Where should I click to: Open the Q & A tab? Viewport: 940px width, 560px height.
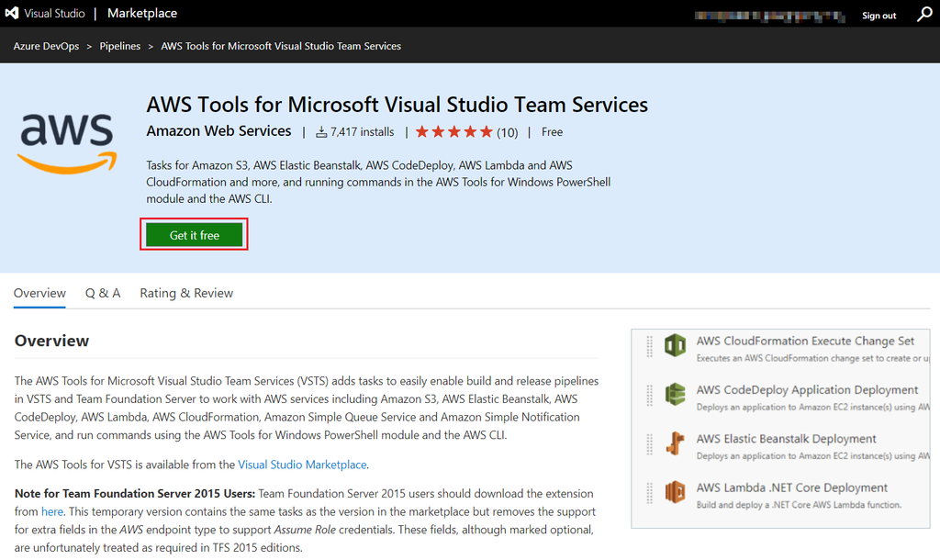[x=103, y=293]
